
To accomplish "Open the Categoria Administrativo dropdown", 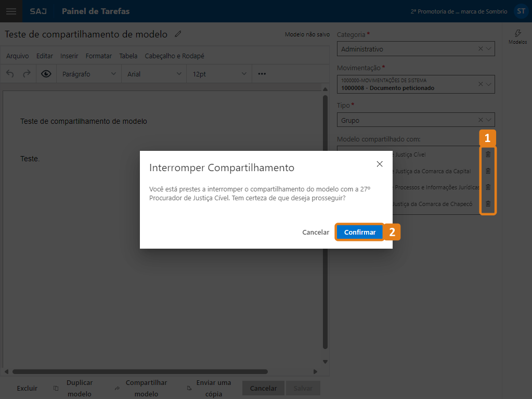I will pyautogui.click(x=416, y=49).
